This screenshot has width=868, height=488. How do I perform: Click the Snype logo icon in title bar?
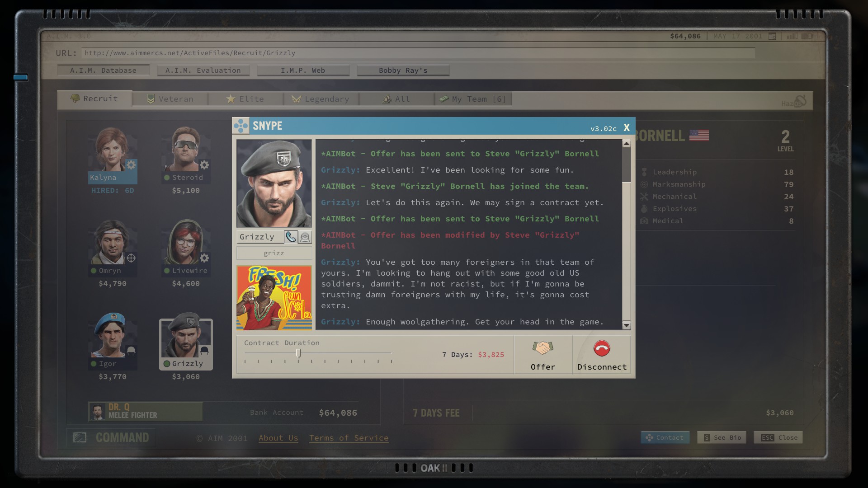241,126
